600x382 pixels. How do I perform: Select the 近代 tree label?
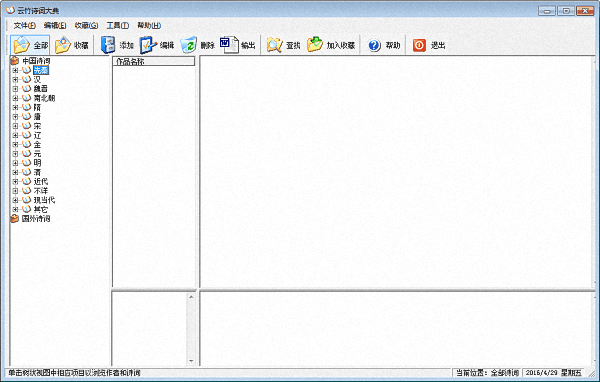(x=41, y=181)
